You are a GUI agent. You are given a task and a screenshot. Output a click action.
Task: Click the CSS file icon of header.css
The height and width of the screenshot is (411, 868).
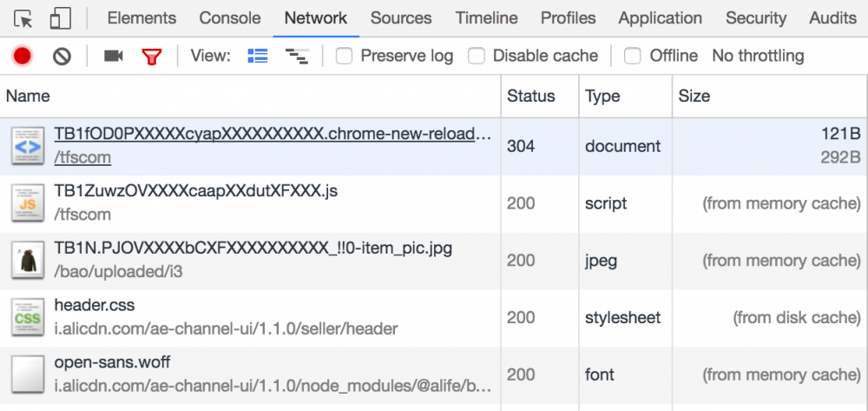pyautogui.click(x=28, y=317)
